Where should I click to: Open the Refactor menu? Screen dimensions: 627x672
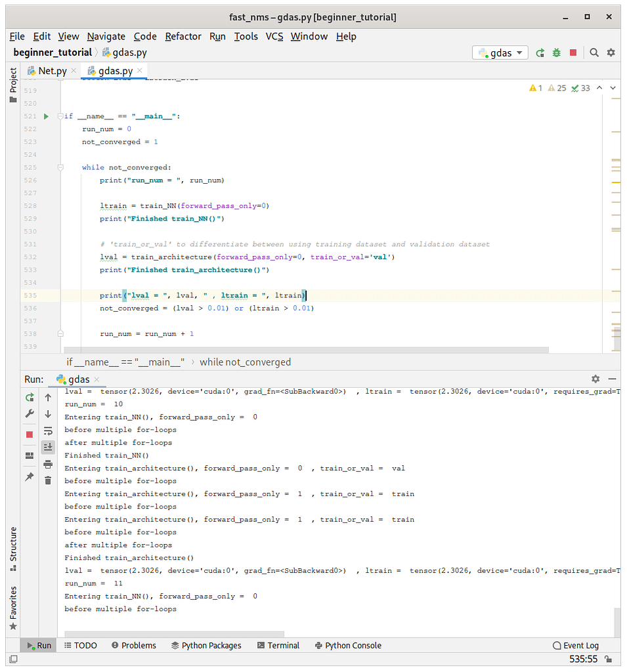183,37
